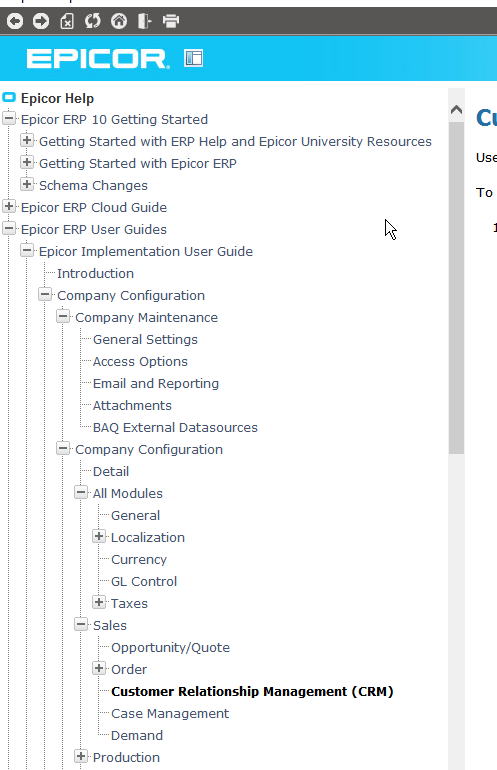Collapse Epicor Implementation User Guide node
The width and height of the screenshot is (497, 770).
click(x=27, y=250)
